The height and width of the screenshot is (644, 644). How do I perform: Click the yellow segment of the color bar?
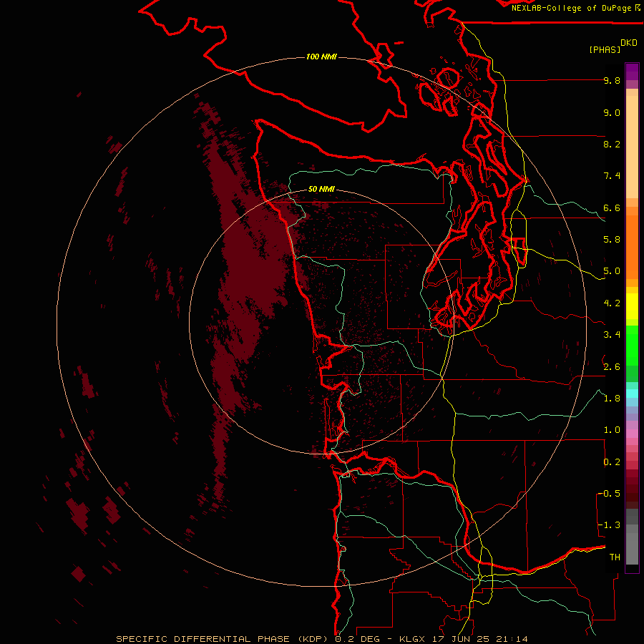(x=632, y=306)
